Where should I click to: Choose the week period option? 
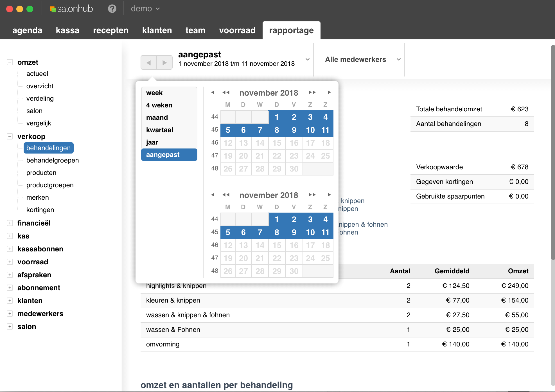(169, 93)
